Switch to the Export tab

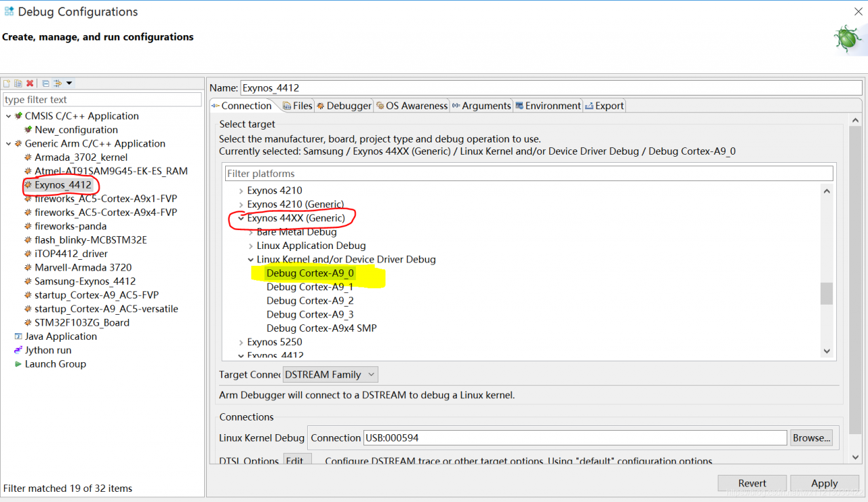click(x=604, y=106)
